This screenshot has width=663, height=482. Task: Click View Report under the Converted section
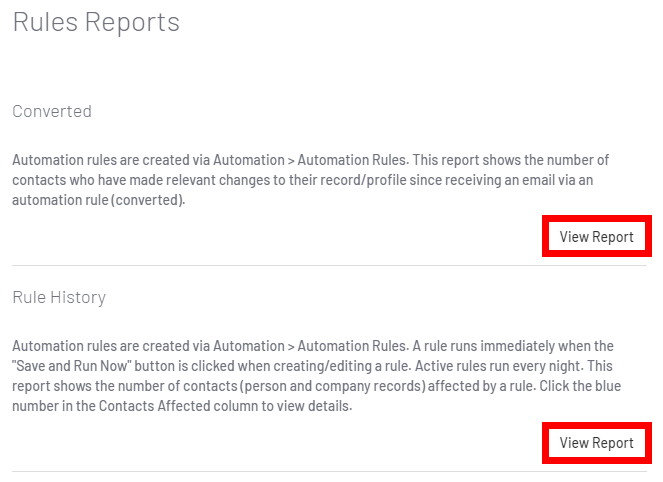pos(596,237)
